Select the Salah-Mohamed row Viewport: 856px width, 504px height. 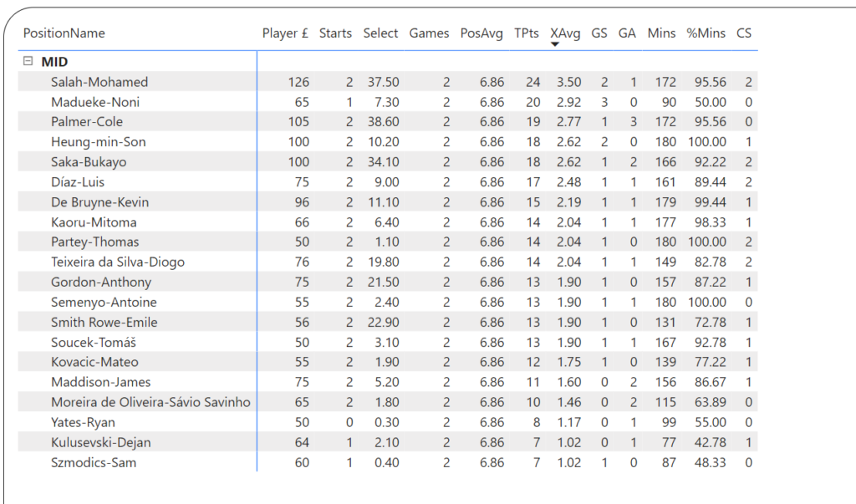click(99, 82)
